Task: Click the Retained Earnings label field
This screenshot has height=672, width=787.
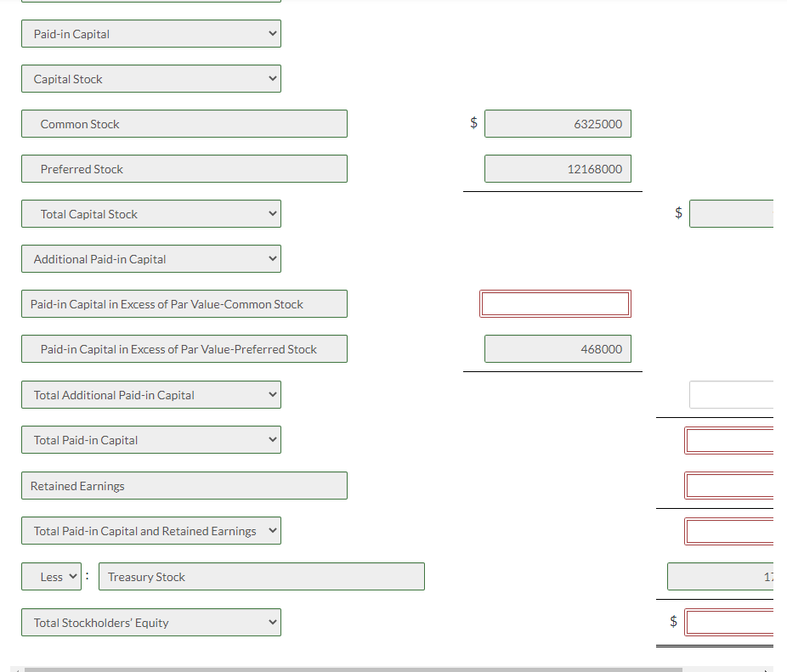Action: click(x=184, y=486)
